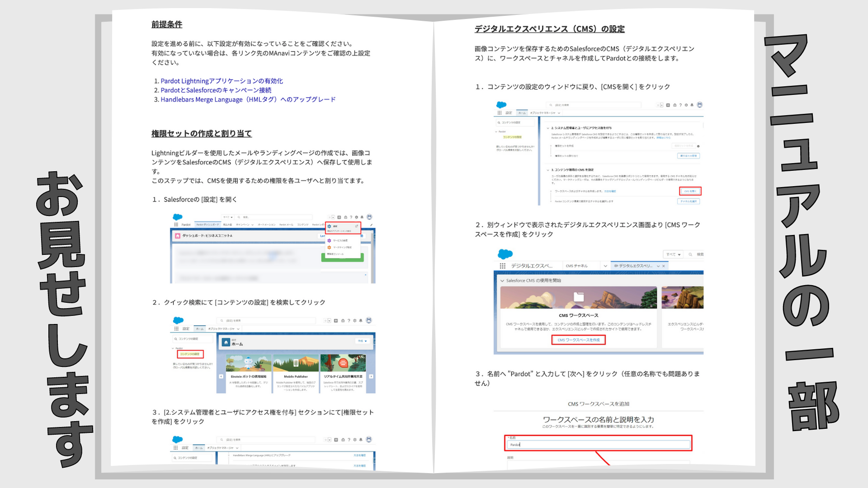Screen dimensions: 868x488
Task: Collapse section 2. システム管理者とユーザにアクセス権を付与
Action: click(548, 128)
